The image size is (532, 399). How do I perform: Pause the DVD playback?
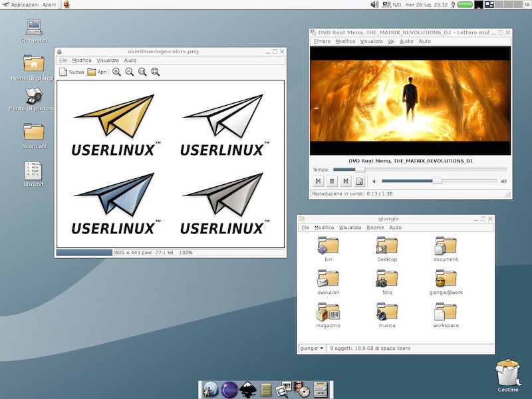click(x=332, y=181)
